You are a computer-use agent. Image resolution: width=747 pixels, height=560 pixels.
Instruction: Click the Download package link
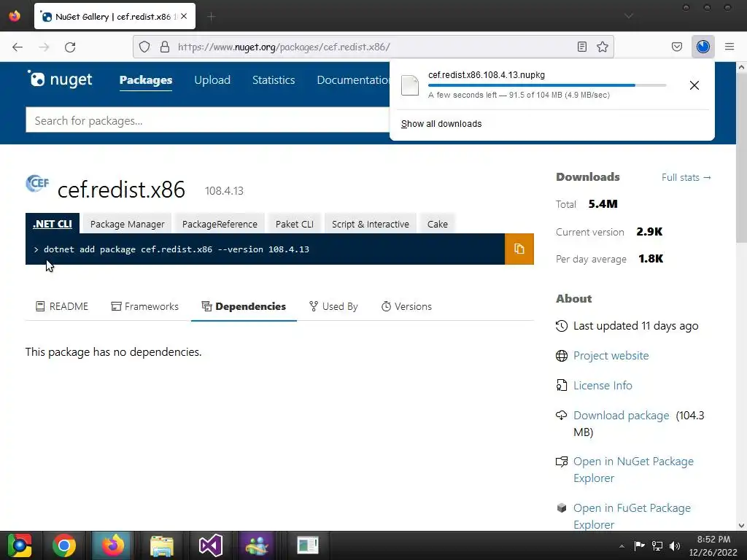[x=622, y=415]
